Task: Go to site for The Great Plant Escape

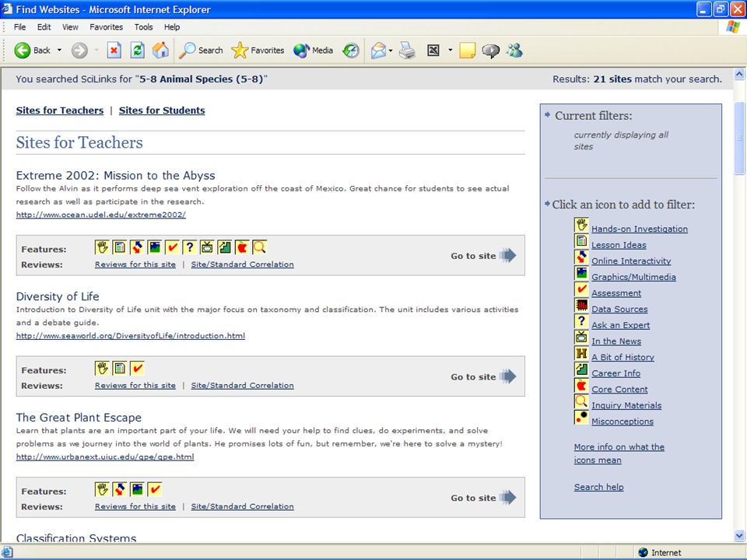Action: [483, 498]
